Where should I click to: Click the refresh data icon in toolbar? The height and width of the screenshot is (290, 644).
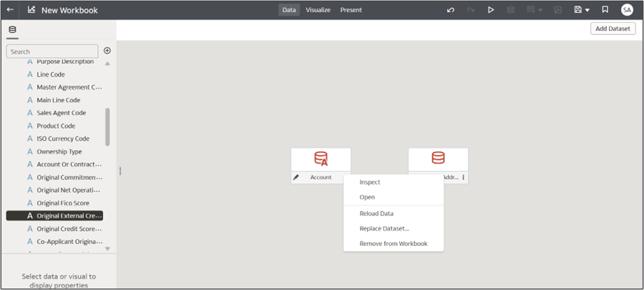pos(511,10)
